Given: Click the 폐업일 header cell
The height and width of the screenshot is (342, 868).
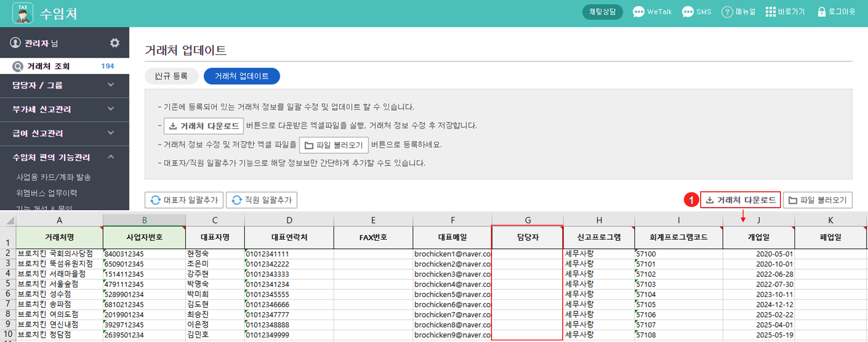Looking at the screenshot, I should 831,237.
